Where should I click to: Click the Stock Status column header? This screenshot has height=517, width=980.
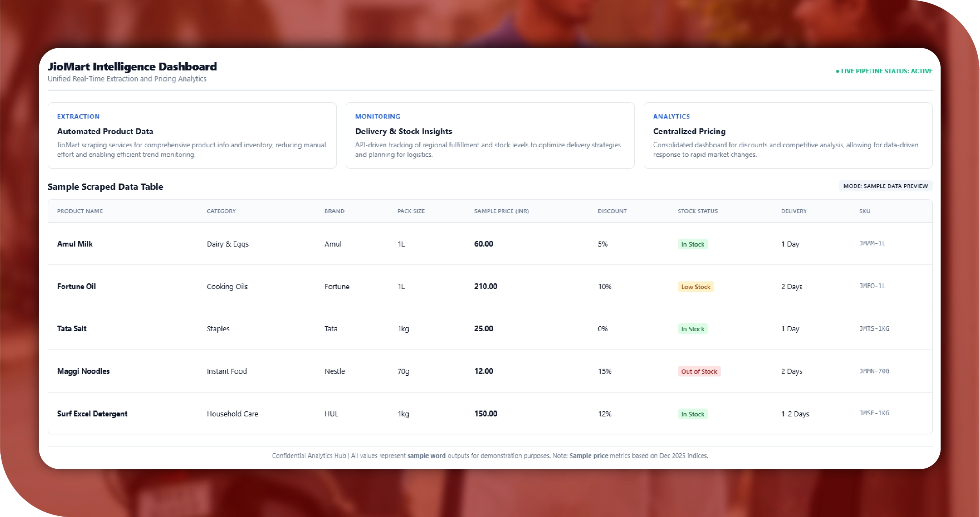(x=697, y=211)
